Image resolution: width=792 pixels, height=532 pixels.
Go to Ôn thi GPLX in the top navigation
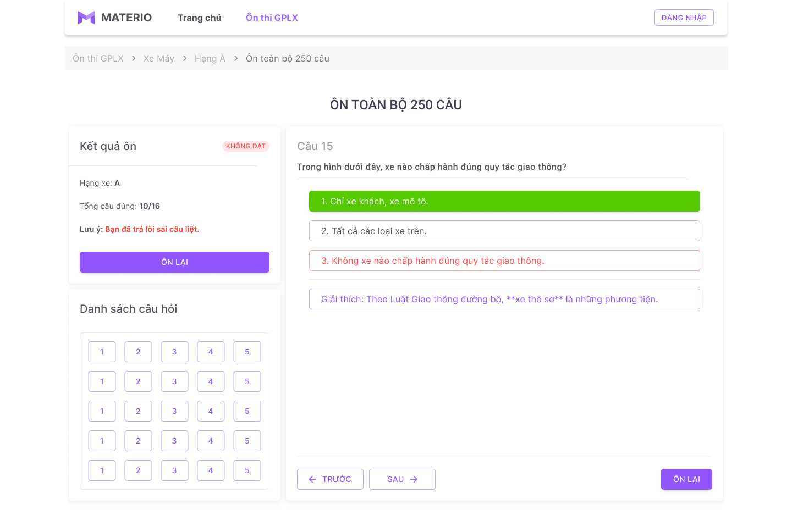(272, 18)
